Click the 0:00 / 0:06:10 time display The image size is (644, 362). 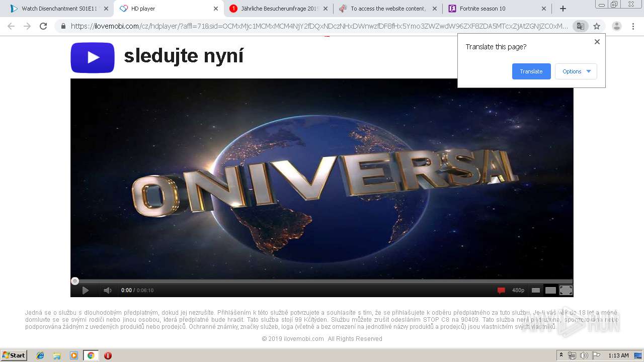pos(137,290)
